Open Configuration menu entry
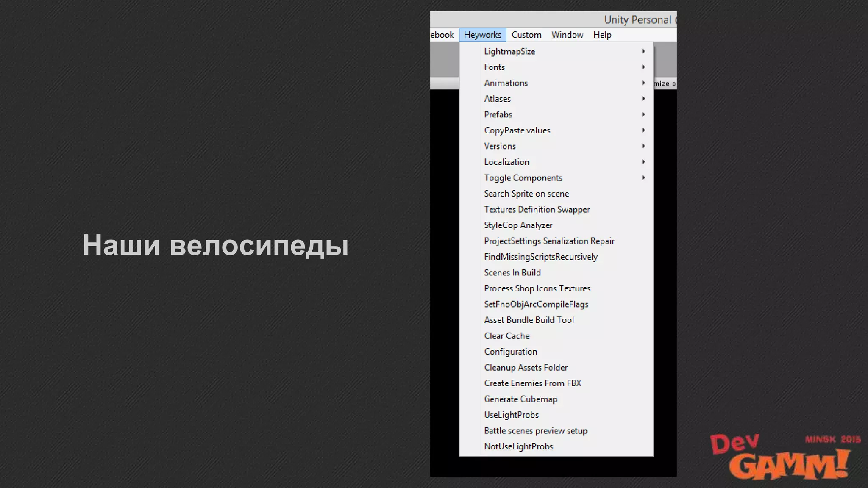 (x=556, y=352)
